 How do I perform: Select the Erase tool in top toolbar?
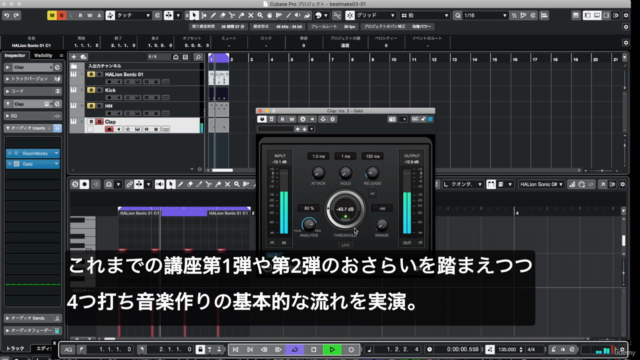(222, 16)
